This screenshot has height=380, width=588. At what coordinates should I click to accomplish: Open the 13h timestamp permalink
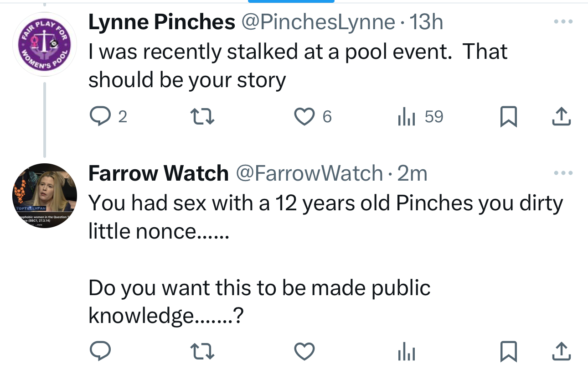[427, 22]
